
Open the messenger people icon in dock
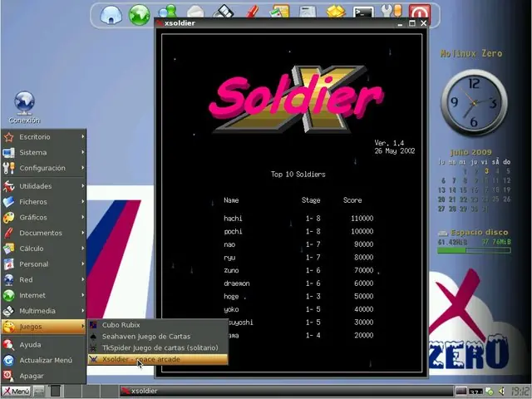(168, 12)
